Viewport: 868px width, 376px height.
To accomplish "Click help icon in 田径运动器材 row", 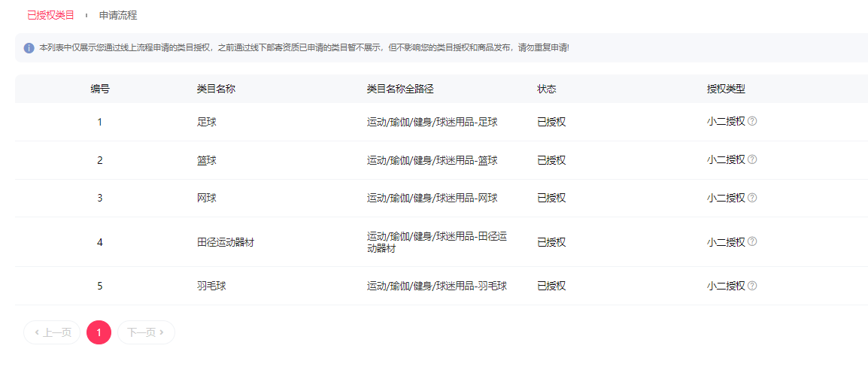I will pos(752,241).
